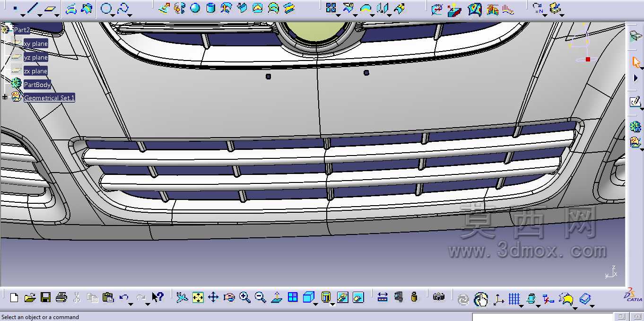Click the Revolve surface tool

[179, 8]
